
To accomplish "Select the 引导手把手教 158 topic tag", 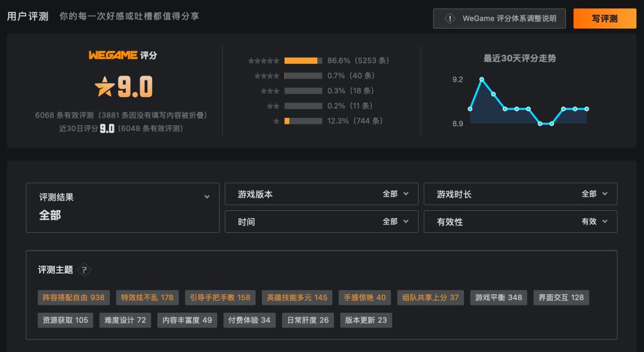I will coord(220,297).
